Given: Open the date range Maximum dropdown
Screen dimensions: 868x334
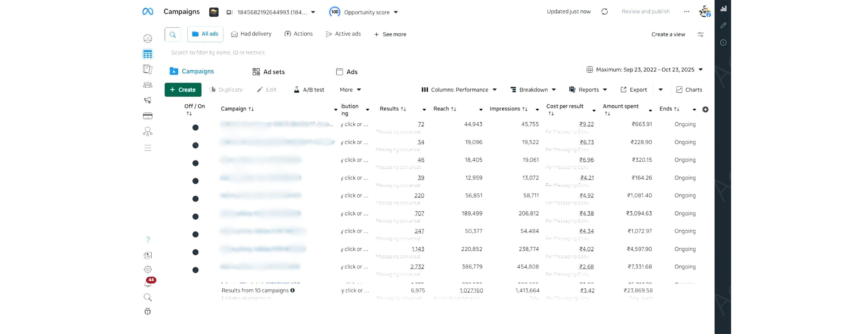Looking at the screenshot, I should point(645,70).
